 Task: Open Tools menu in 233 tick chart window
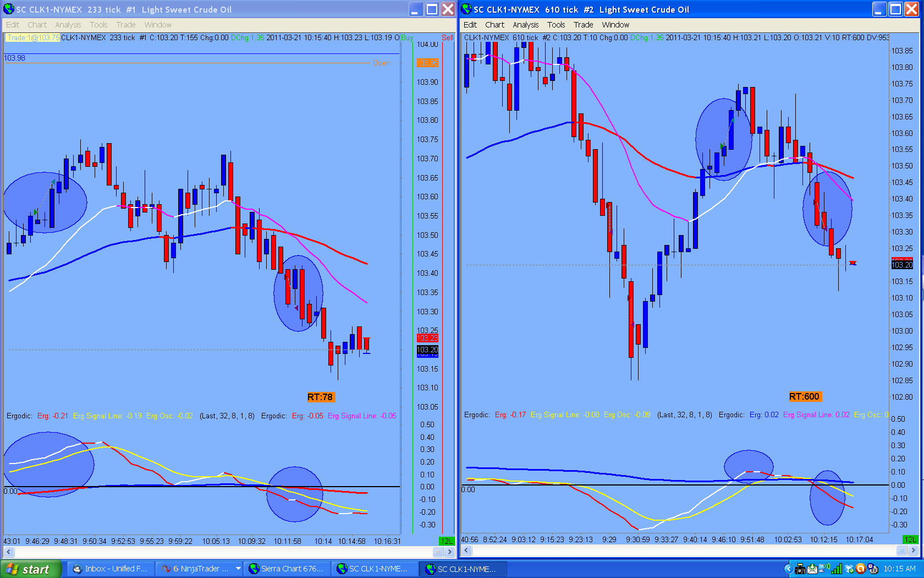tap(98, 25)
